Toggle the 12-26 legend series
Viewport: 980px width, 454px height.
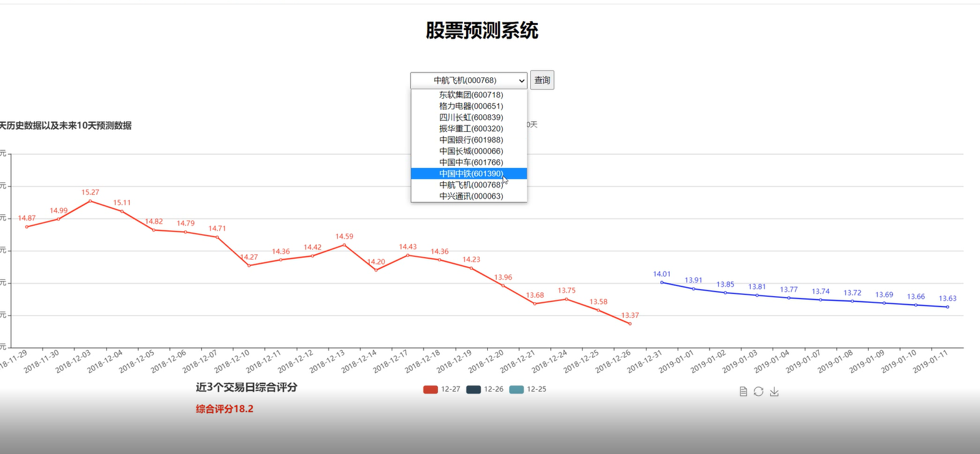(x=485, y=389)
